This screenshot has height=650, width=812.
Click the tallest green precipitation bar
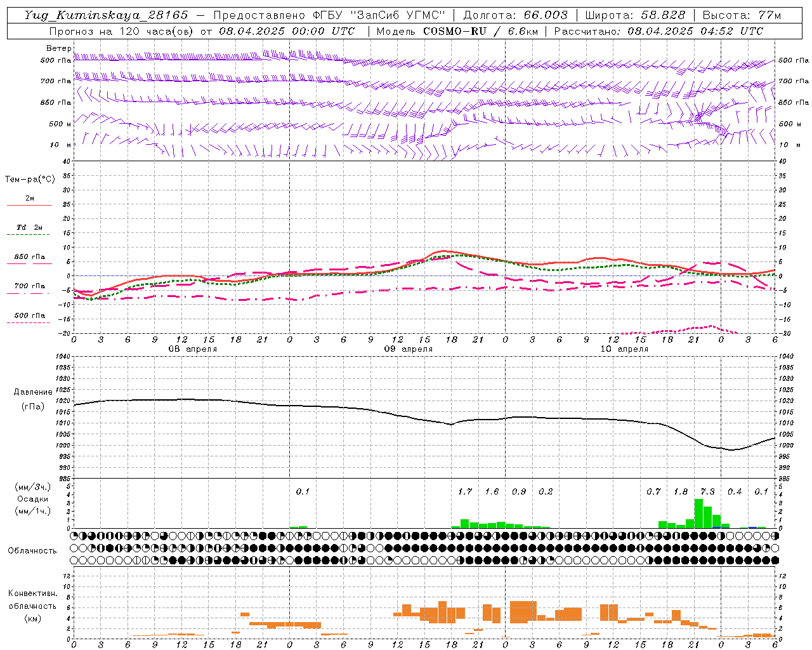pos(698,514)
